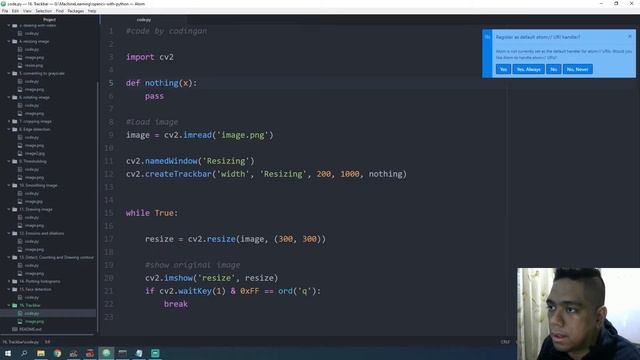The height and width of the screenshot is (360, 640).
Task: Open code.py under 6. rotating image
Action: [32, 105]
